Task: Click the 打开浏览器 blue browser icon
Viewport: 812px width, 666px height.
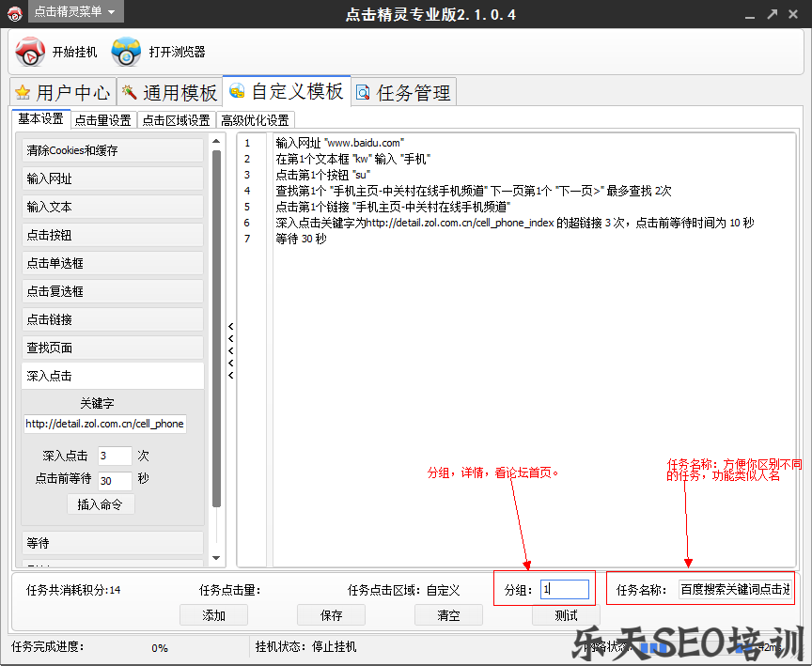Action: 127,51
